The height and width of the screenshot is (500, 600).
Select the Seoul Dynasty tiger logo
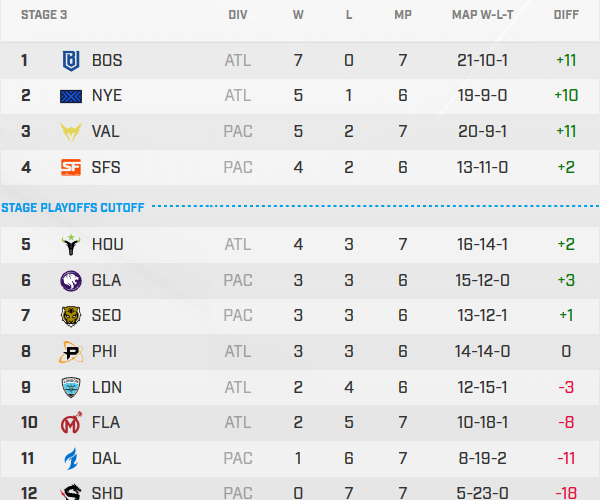71,316
